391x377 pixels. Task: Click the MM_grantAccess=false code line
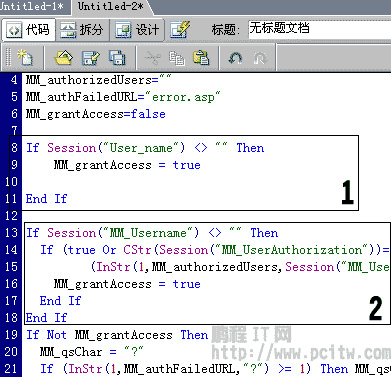click(x=96, y=114)
